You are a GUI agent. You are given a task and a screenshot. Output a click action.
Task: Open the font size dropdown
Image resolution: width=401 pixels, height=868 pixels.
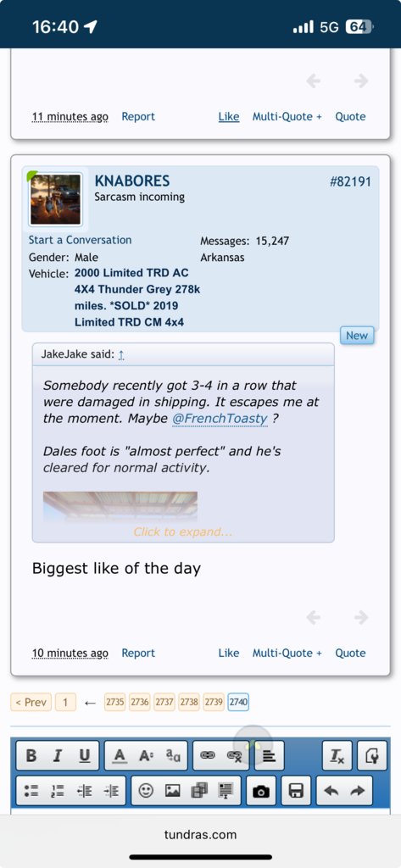click(146, 755)
